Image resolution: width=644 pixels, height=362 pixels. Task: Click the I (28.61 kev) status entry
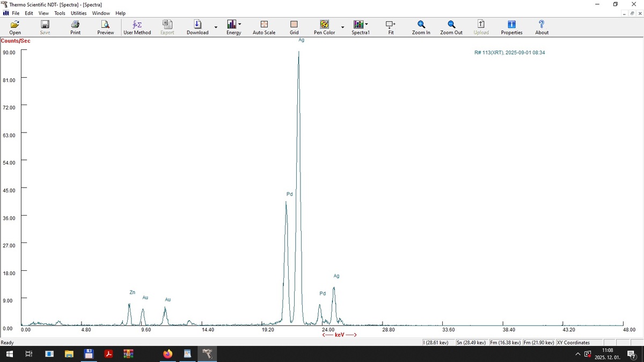pyautogui.click(x=436, y=343)
